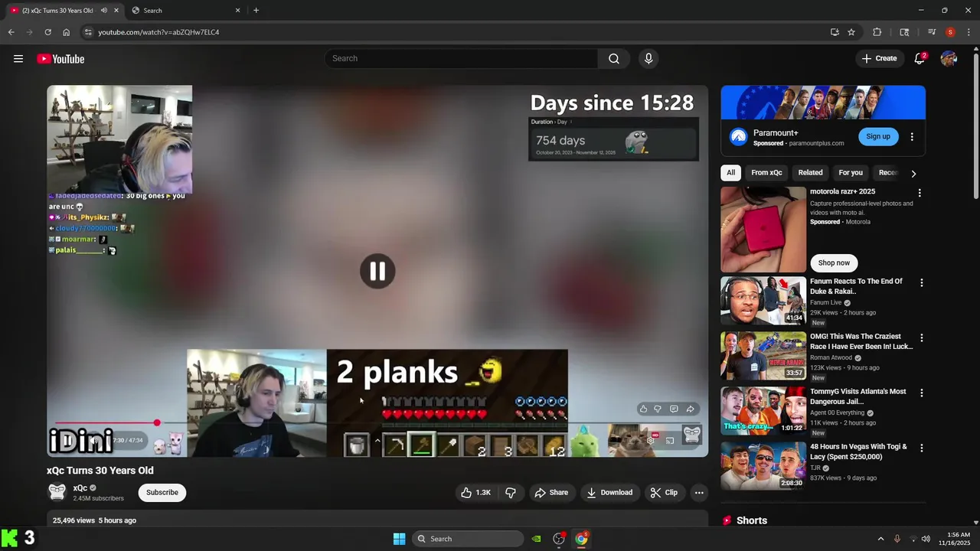Open the YouTube guide hamburger menu
The width and height of the screenshot is (980, 551).
[x=18, y=59]
